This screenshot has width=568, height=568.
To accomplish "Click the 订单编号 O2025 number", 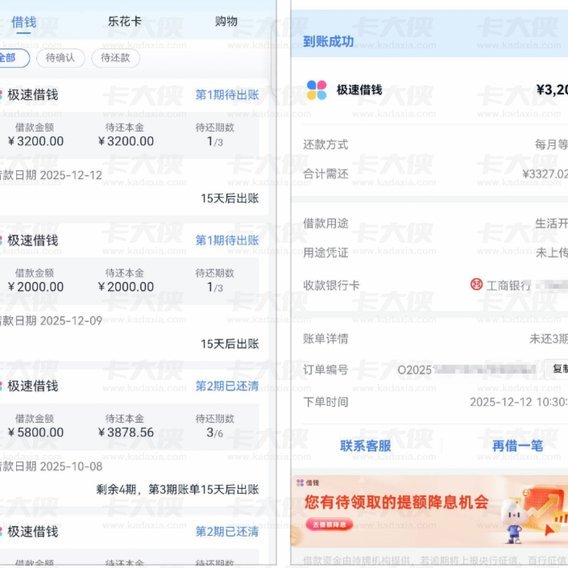I will (466, 369).
